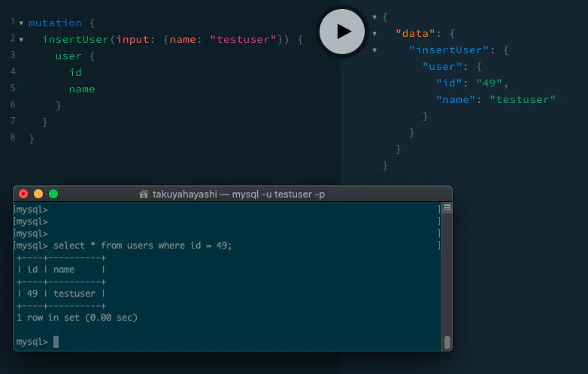This screenshot has height=374, width=588.
Task: Click the terminal scroll-mark icon at top right
Action: coord(447,207)
